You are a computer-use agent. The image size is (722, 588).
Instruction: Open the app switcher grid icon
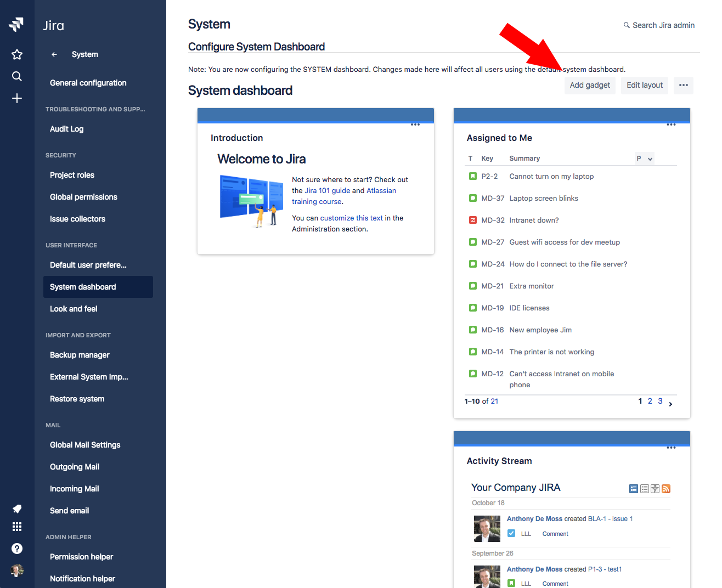[x=17, y=527]
